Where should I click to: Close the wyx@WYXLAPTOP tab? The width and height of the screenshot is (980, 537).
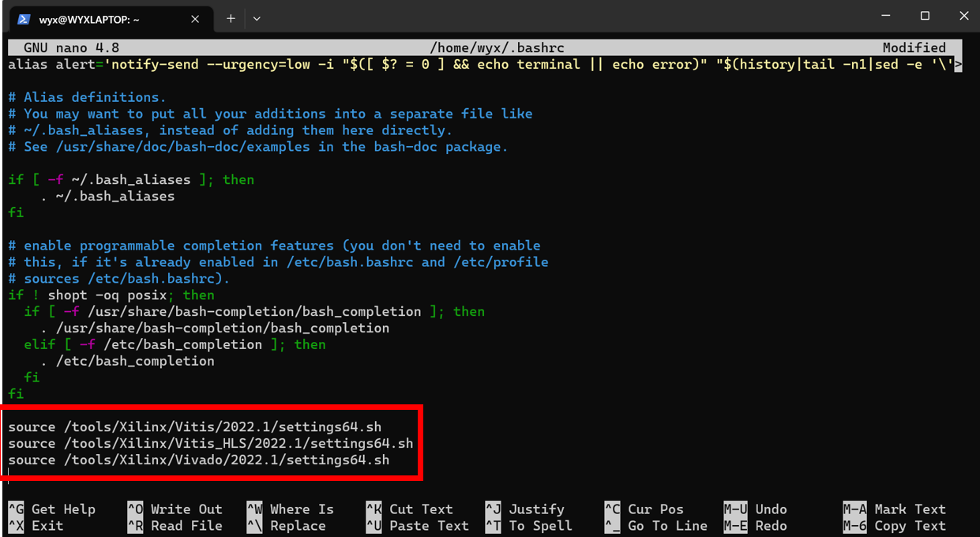click(195, 19)
